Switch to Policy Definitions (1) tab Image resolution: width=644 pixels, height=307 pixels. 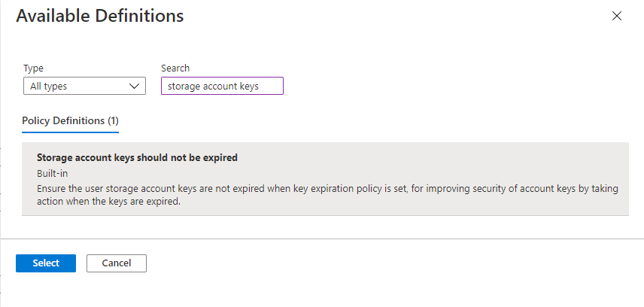pyautogui.click(x=71, y=120)
